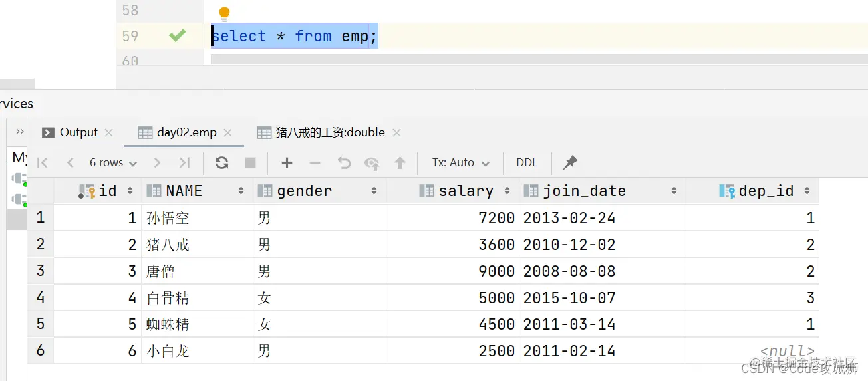Viewport: 868px width, 381px height.
Task: Click the editor horizontal scrollbar
Action: click(539, 61)
